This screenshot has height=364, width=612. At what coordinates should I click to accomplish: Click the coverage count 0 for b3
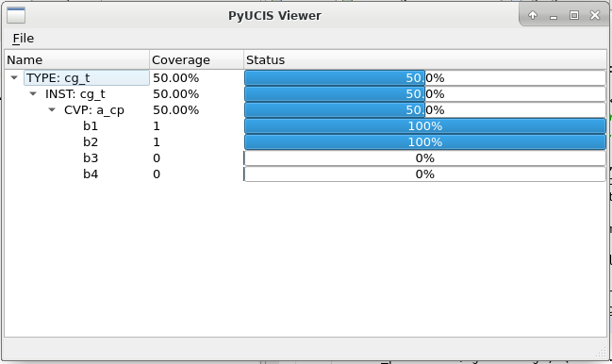(x=157, y=158)
